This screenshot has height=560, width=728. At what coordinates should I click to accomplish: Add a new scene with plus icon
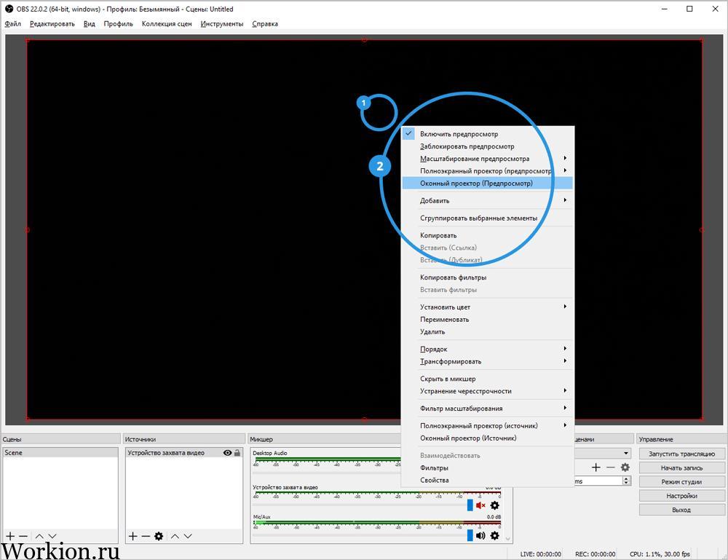click(x=10, y=536)
